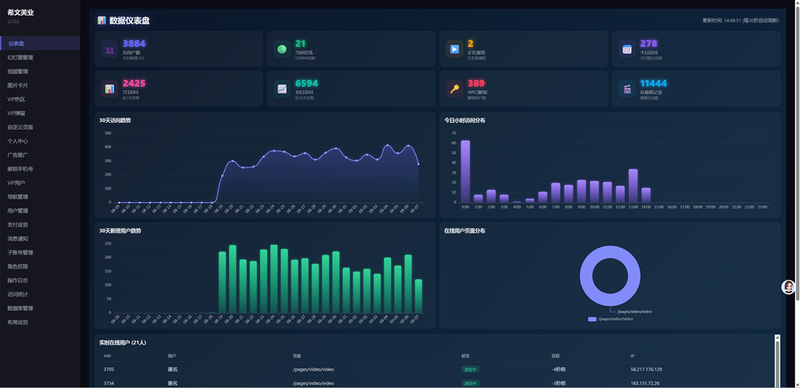This screenshot has width=800, height=388.
Task: Click the 0:00 bar in hourly visits chart
Action: click(x=465, y=172)
